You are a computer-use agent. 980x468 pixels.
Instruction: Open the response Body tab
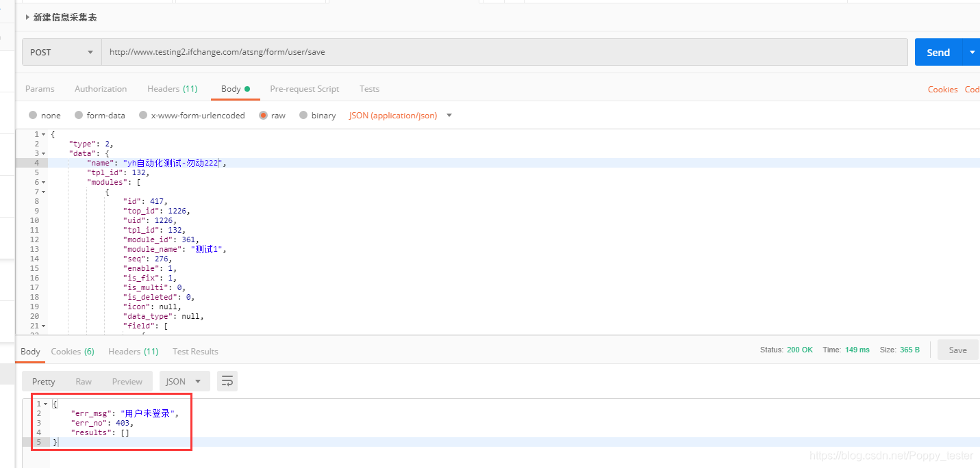(30, 352)
